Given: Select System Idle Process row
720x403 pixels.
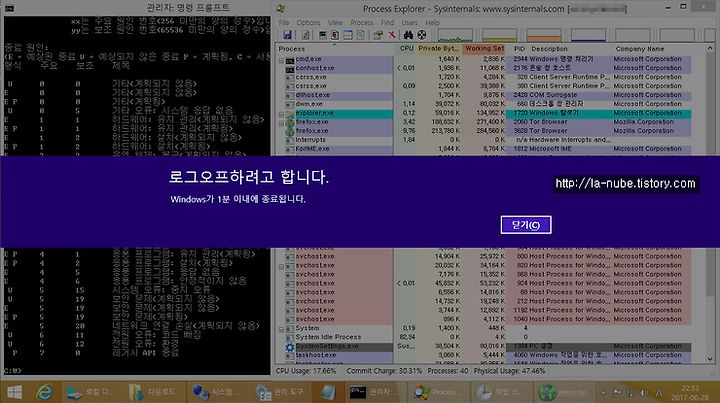Looking at the screenshot, I should (484, 337).
